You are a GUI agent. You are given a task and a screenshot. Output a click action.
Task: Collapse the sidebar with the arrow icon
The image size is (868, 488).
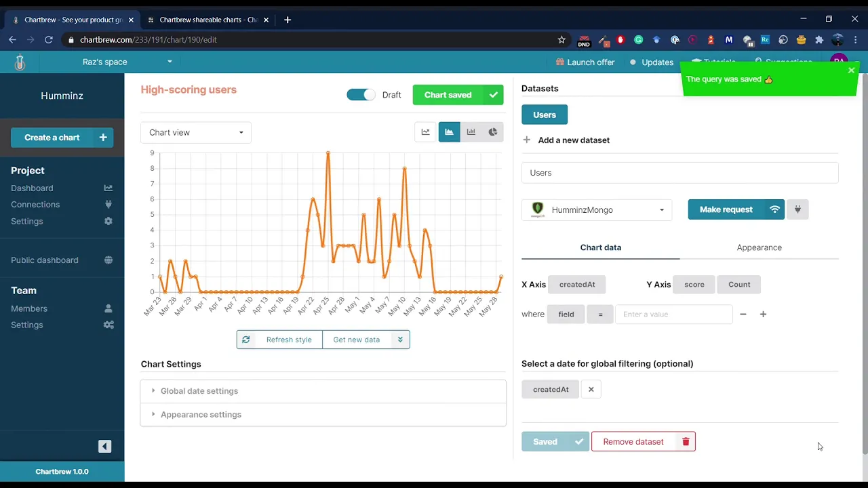[x=104, y=446]
